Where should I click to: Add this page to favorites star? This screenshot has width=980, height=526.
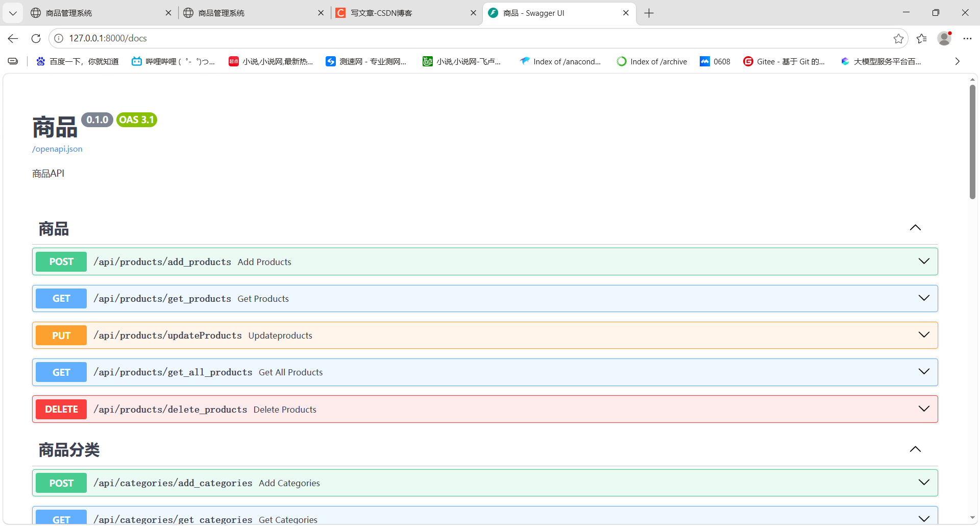(x=898, y=38)
